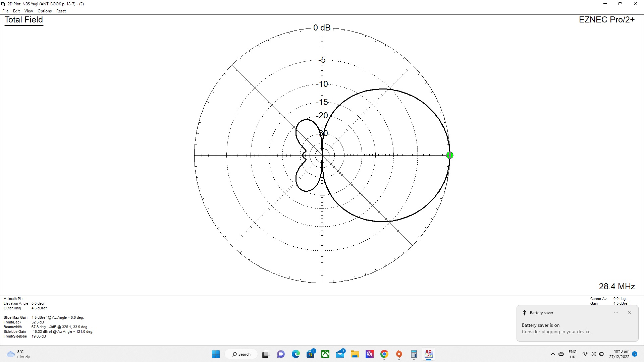Image resolution: width=644 pixels, height=362 pixels.
Task: Click the taskbar Search box
Action: (x=241, y=354)
